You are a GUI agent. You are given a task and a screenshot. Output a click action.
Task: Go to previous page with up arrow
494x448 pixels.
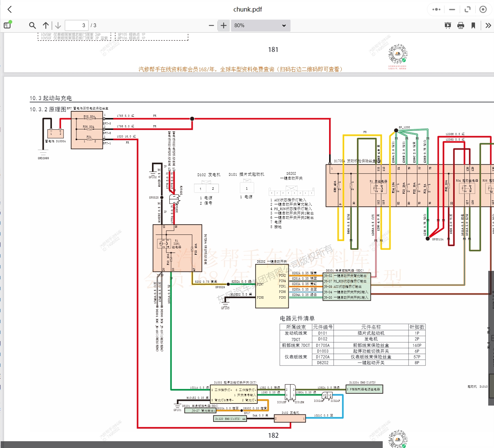46,25
